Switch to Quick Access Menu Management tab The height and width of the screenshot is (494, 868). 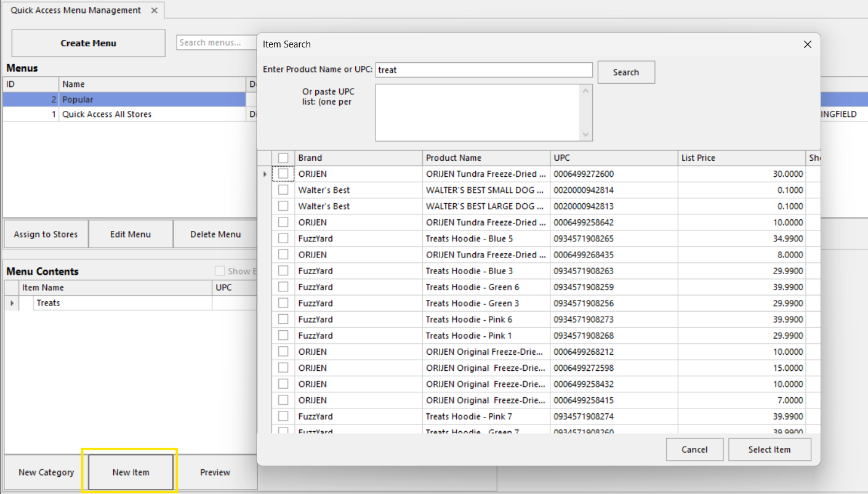(76, 10)
